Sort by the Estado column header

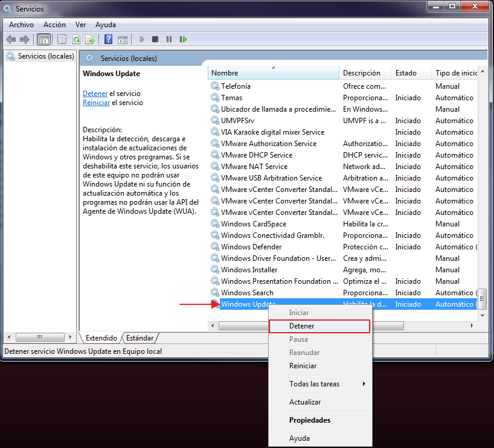pos(411,73)
